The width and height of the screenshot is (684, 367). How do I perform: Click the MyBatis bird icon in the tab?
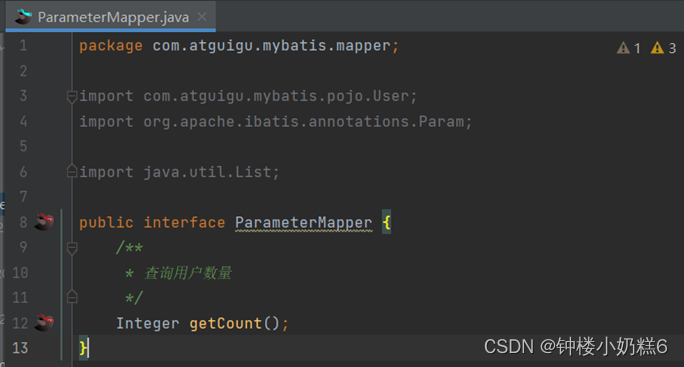click(24, 17)
